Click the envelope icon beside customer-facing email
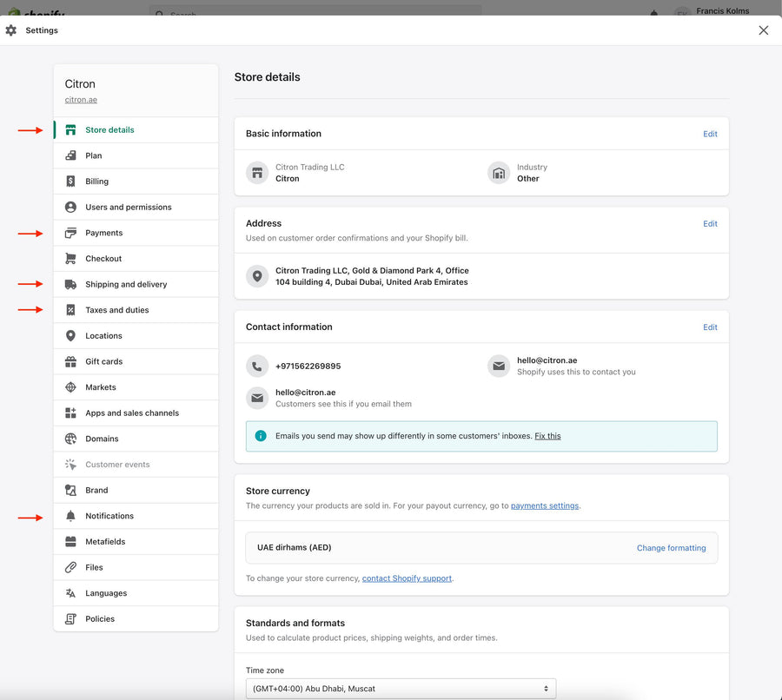782x700 pixels. tap(257, 399)
